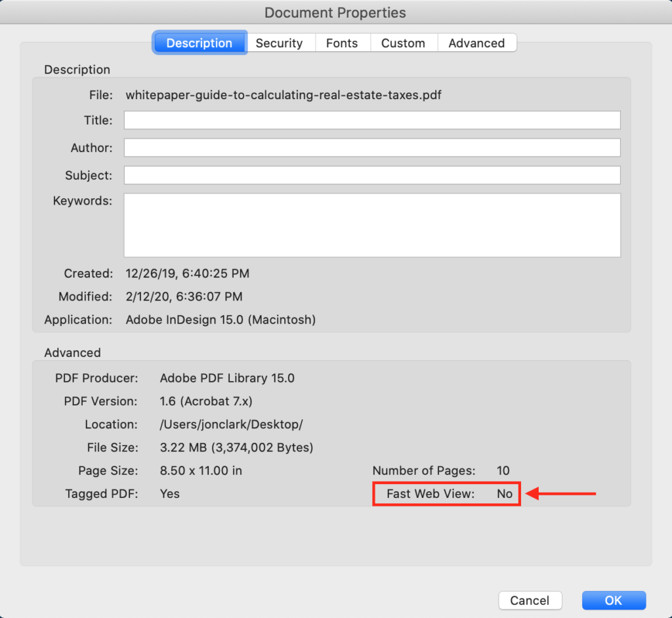
Task: Switch to the Advanced tab
Action: [477, 43]
